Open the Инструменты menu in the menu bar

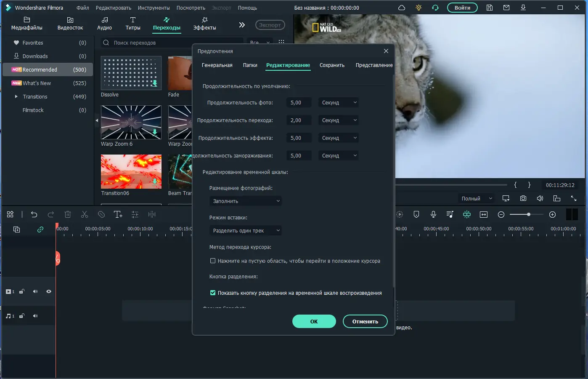point(154,8)
